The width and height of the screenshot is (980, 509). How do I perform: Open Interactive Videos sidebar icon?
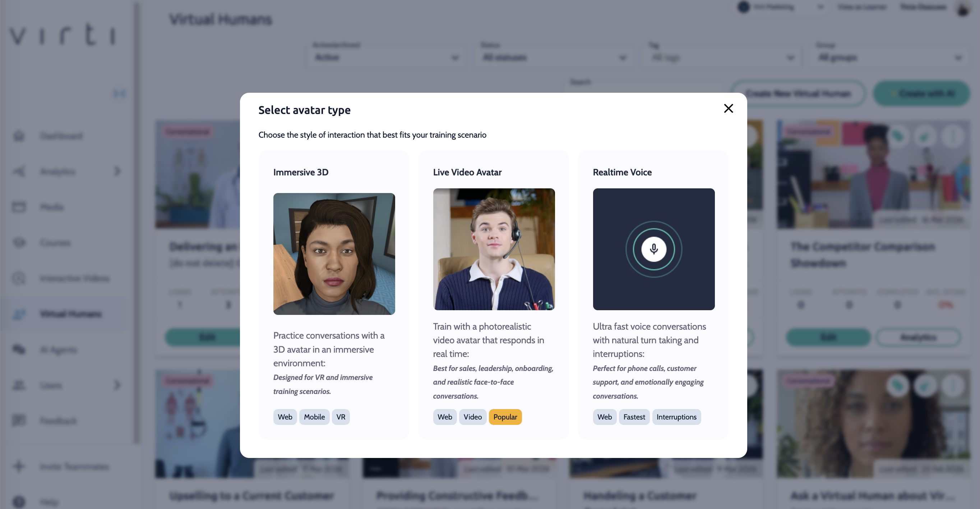pos(19,278)
